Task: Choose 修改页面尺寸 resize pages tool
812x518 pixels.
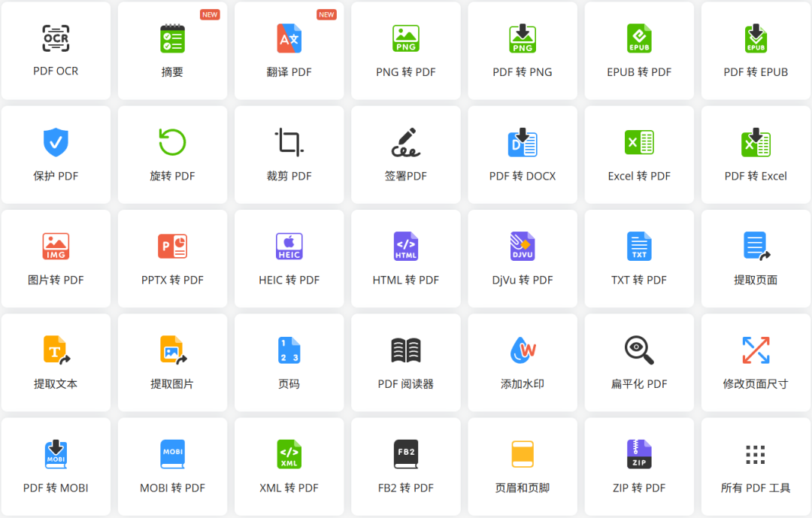Action: [x=756, y=362]
